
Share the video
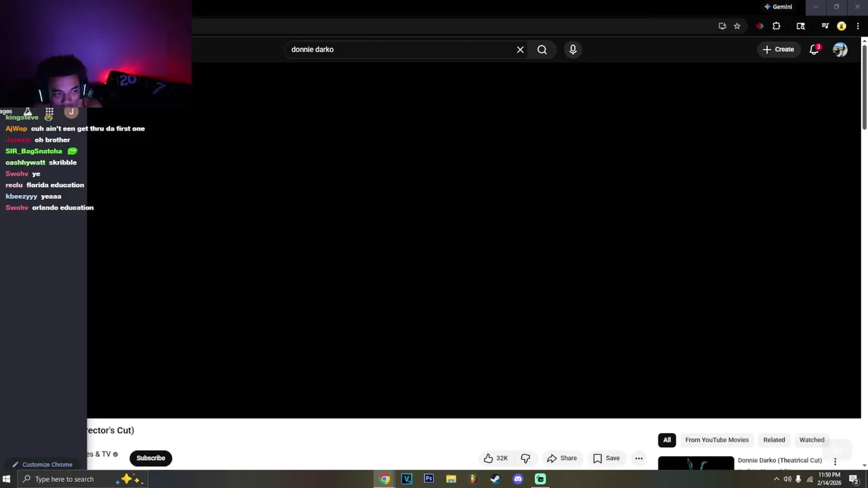[x=562, y=458]
